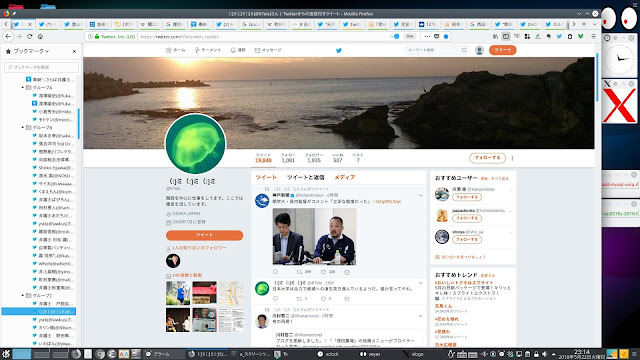Open the news conference photo in tweet
640x360 pixels.
click(314, 237)
